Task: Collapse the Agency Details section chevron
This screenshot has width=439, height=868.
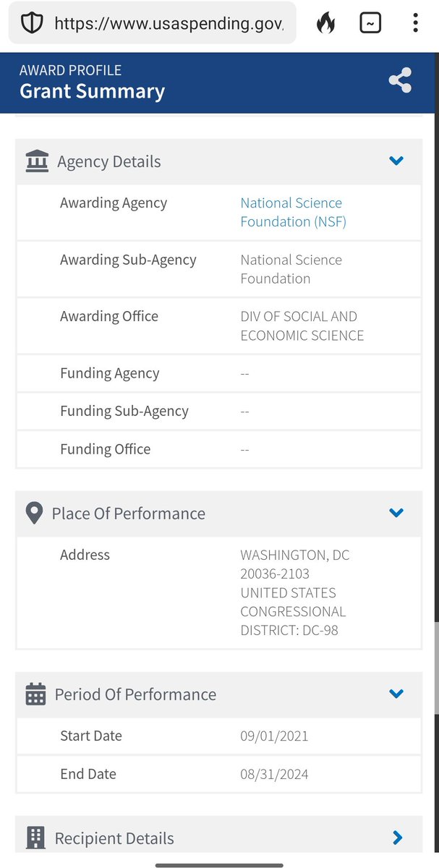Action: [x=396, y=161]
